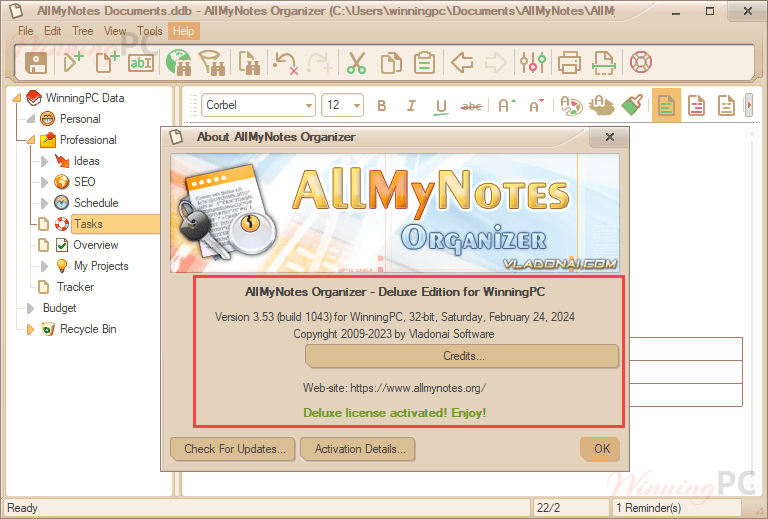Screen dimensions: 768x519
Task: Click the Undo toolbar icon
Action: pos(286,63)
